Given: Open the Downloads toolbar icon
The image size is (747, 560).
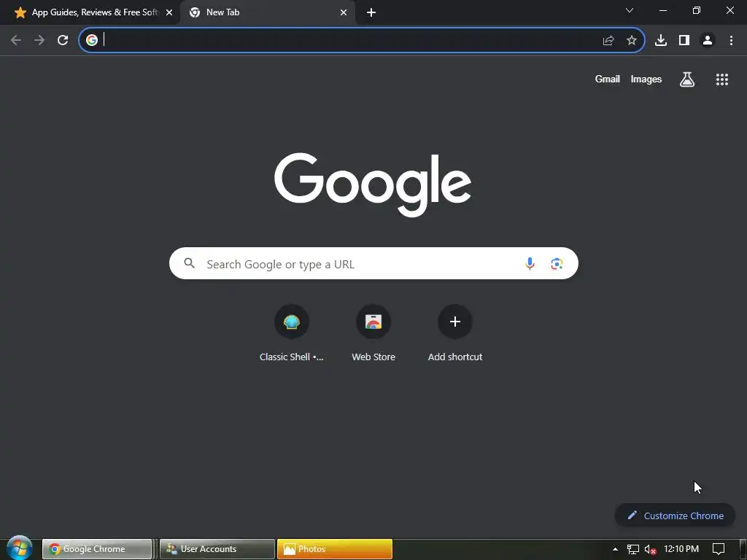Looking at the screenshot, I should 661,41.
